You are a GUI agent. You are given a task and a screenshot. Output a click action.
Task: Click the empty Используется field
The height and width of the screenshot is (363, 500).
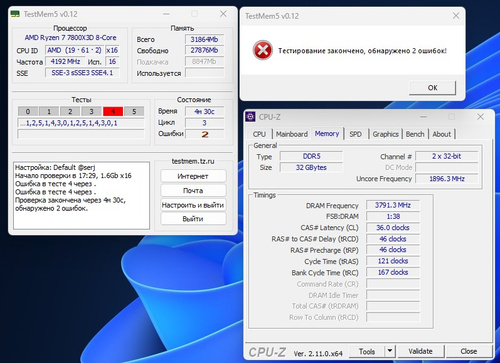[x=204, y=73]
